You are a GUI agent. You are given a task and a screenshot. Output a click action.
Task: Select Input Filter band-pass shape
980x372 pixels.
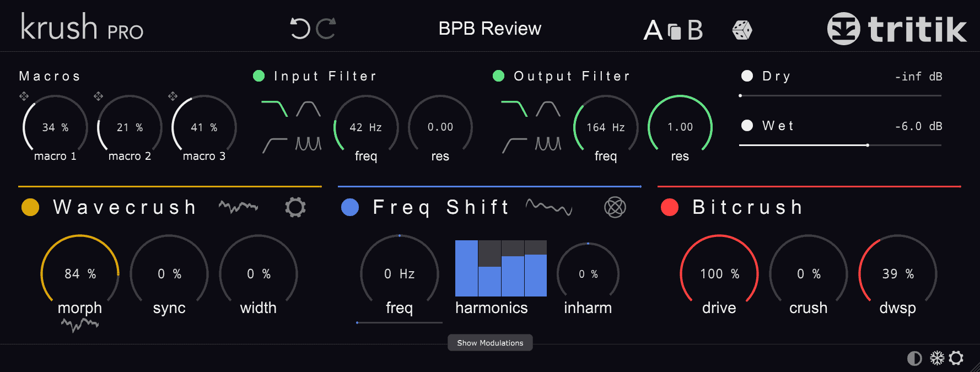tap(308, 109)
